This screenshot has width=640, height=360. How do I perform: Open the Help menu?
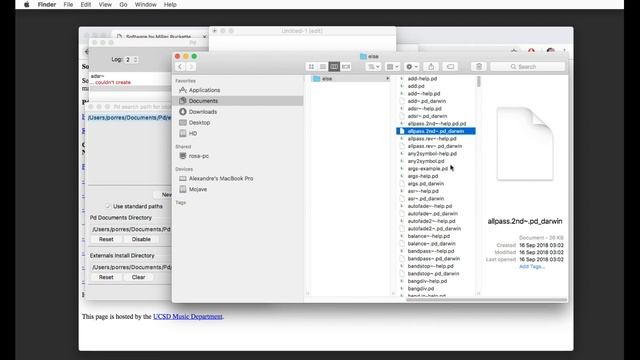tap(170, 4)
